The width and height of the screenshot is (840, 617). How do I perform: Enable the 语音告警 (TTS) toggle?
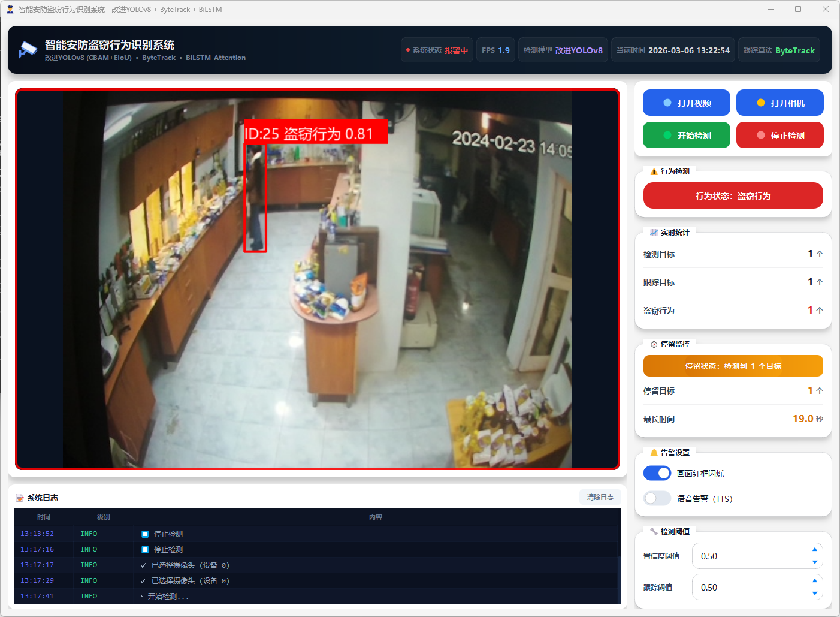pyautogui.click(x=657, y=498)
